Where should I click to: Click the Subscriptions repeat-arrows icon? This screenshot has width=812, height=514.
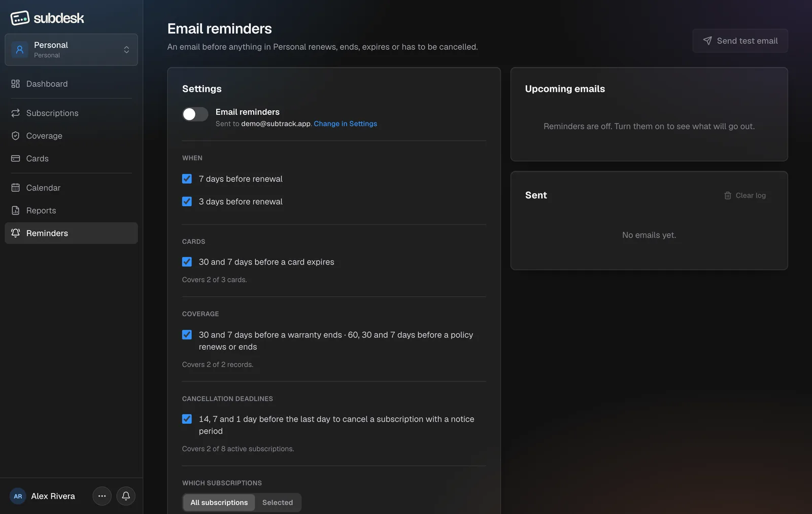16,113
